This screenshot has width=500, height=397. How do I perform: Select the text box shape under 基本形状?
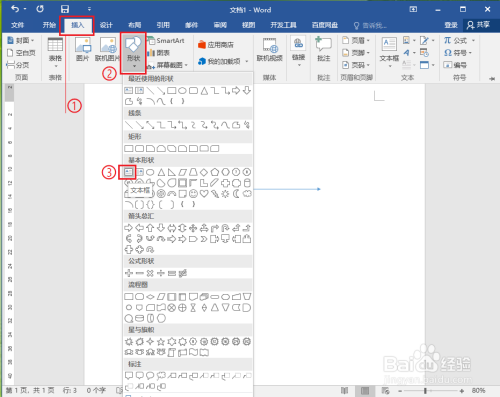(x=129, y=172)
